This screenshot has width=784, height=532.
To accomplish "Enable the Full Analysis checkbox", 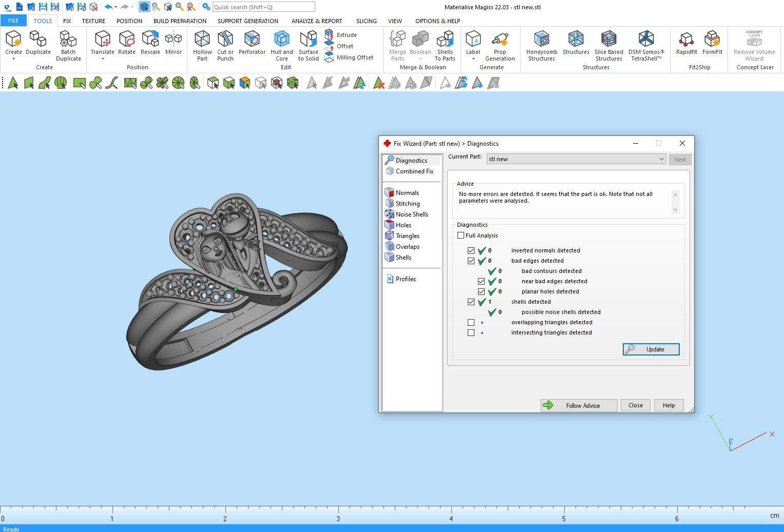I will [x=461, y=235].
